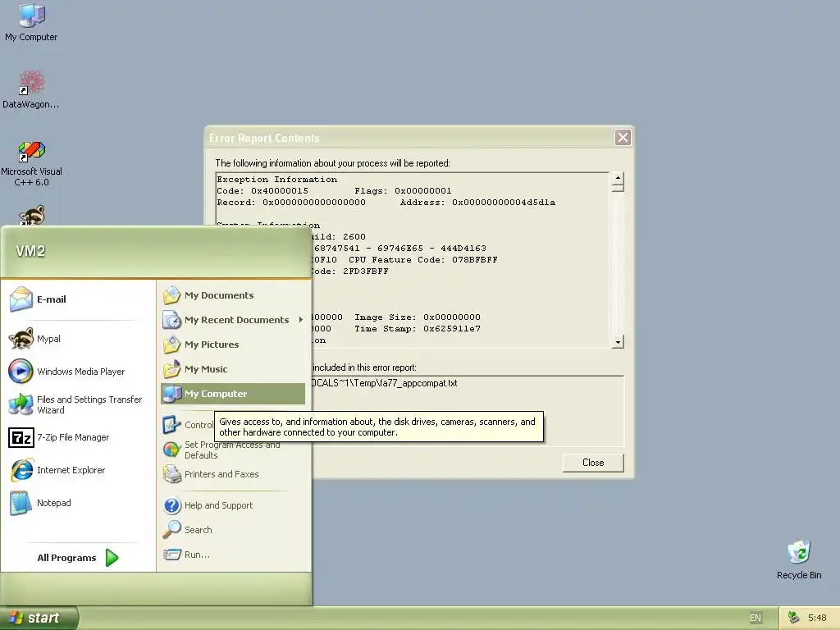Click the EN language indicator in taskbar
Image resolution: width=840 pixels, height=630 pixels.
tap(756, 618)
